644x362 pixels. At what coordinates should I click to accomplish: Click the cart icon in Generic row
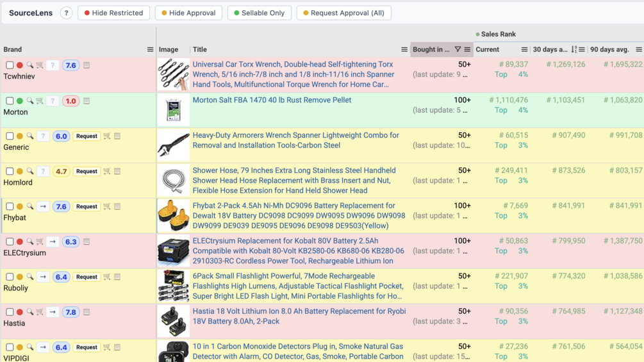(107, 136)
